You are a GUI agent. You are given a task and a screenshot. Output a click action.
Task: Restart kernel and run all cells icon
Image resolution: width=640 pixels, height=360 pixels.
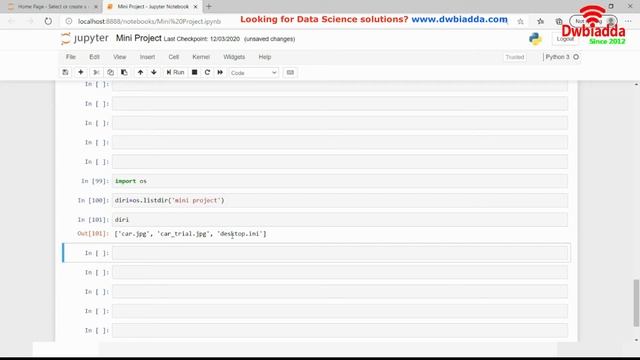(x=220, y=72)
